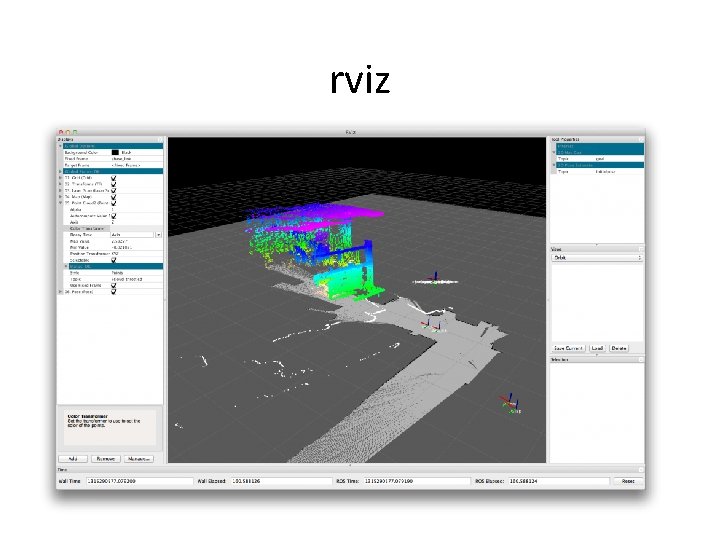720x540 pixels.
Task: Click the Save Current view button
Action: click(568, 348)
